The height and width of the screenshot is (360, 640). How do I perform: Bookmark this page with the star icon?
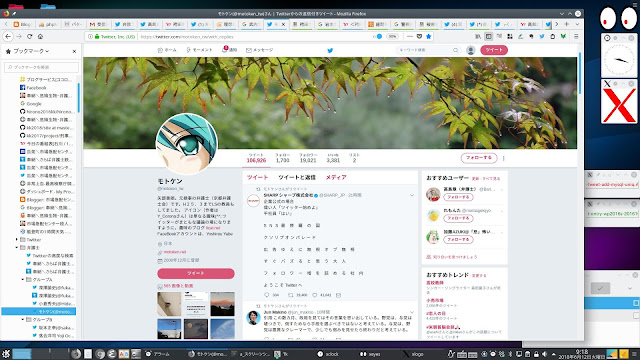tap(428, 36)
